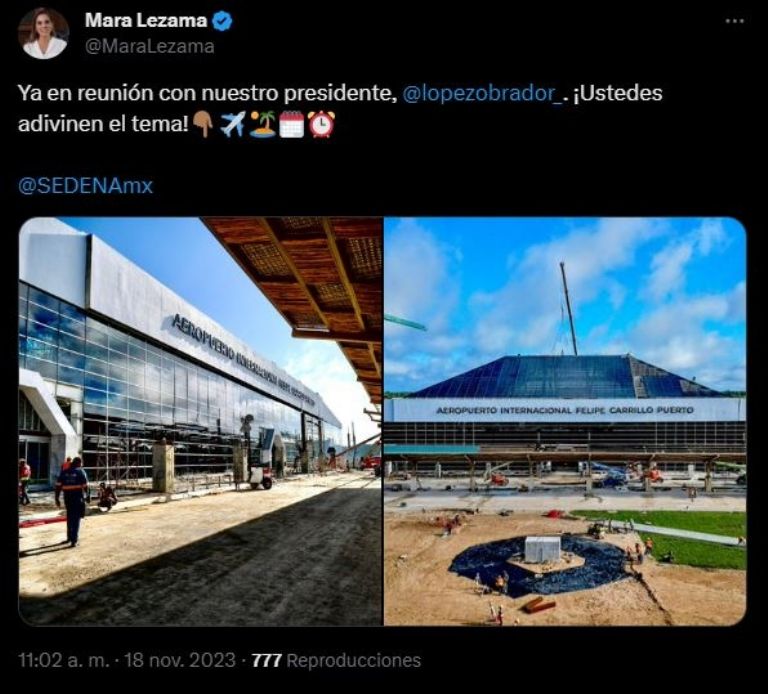The image size is (768, 694).
Task: Click the calendar emoji in tweet
Action: [x=292, y=124]
